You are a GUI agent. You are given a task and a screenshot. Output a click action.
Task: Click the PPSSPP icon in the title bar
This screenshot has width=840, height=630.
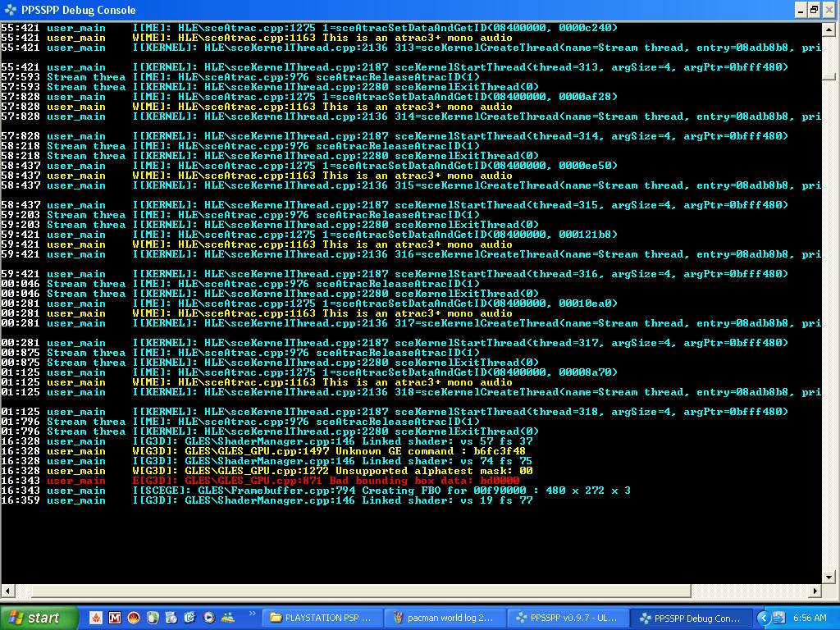11,10
